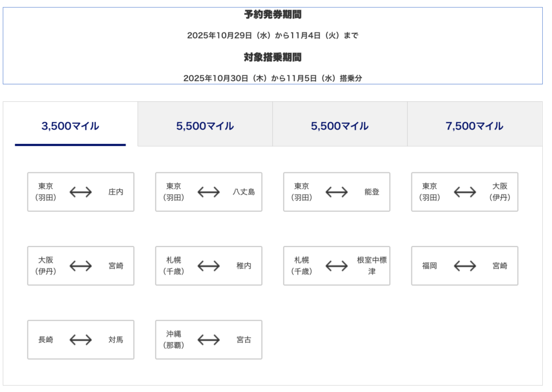
Task: Open the second 5,500マイル tab
Action: [x=340, y=126]
